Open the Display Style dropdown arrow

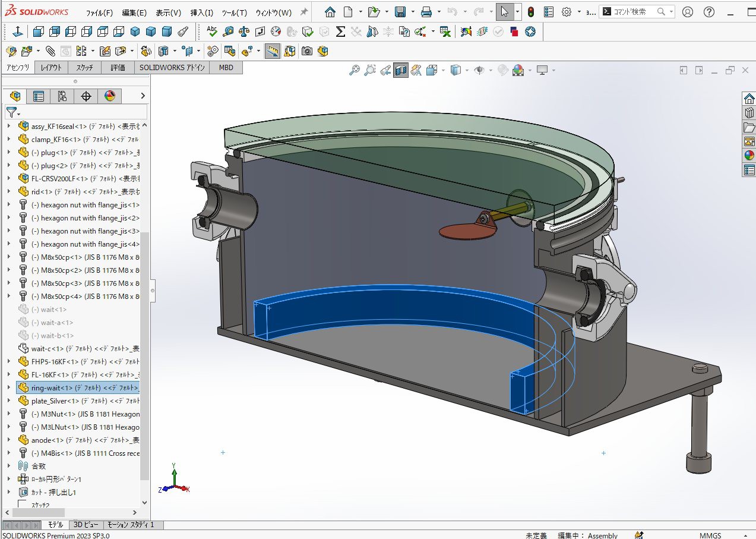(467, 71)
